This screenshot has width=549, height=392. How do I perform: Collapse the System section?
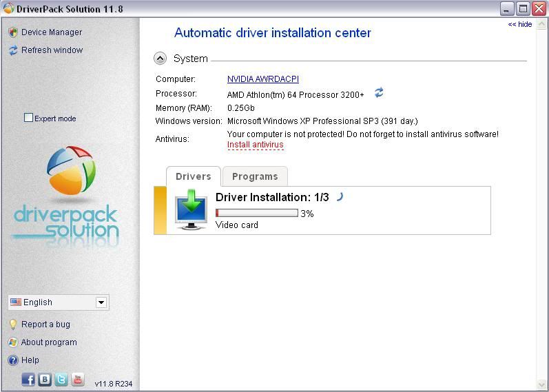point(160,59)
